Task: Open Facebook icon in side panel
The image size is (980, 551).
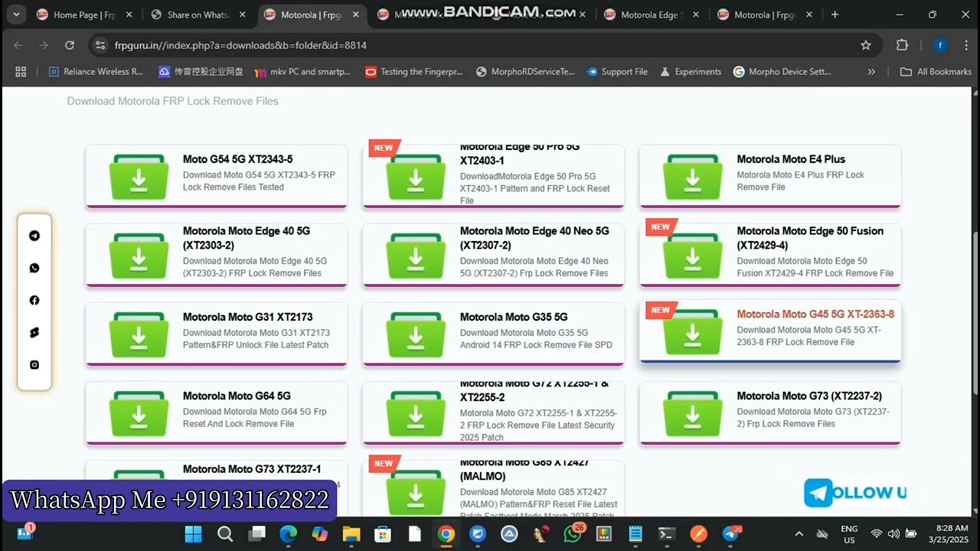Action: (x=34, y=300)
